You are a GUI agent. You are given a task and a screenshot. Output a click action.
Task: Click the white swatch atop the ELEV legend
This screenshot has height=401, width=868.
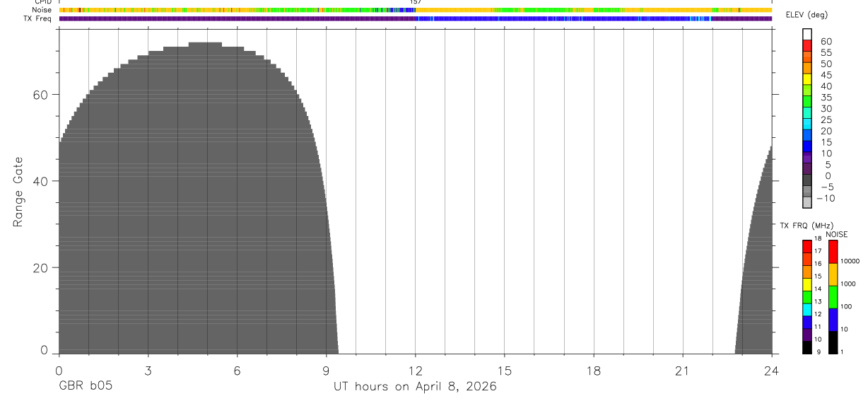pos(807,34)
